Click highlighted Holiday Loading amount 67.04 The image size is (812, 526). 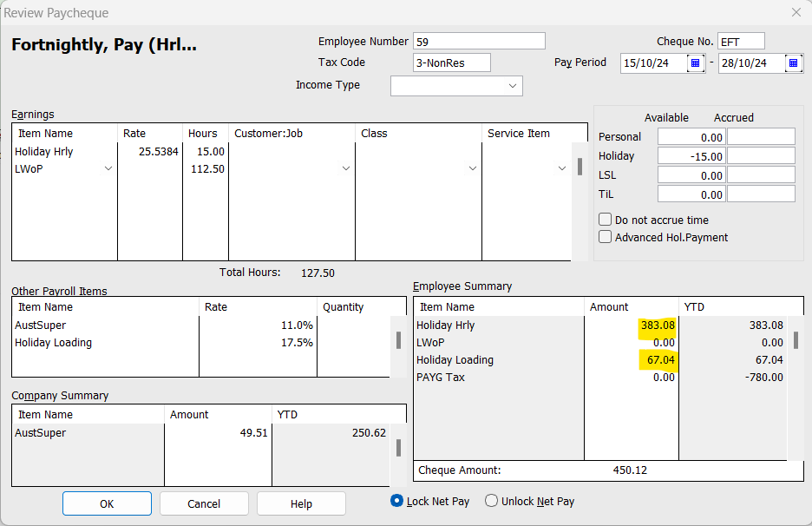[x=660, y=359]
